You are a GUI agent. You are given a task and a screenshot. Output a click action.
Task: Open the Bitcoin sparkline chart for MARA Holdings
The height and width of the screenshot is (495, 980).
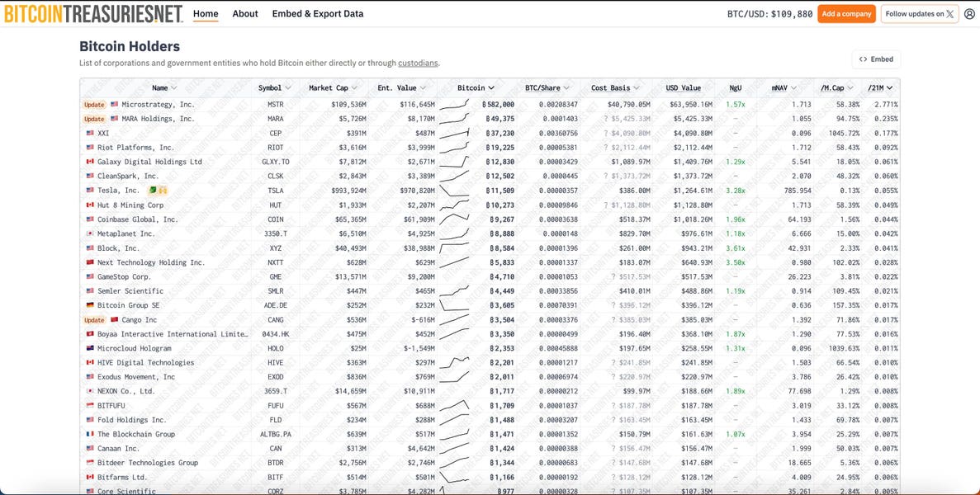coord(454,119)
